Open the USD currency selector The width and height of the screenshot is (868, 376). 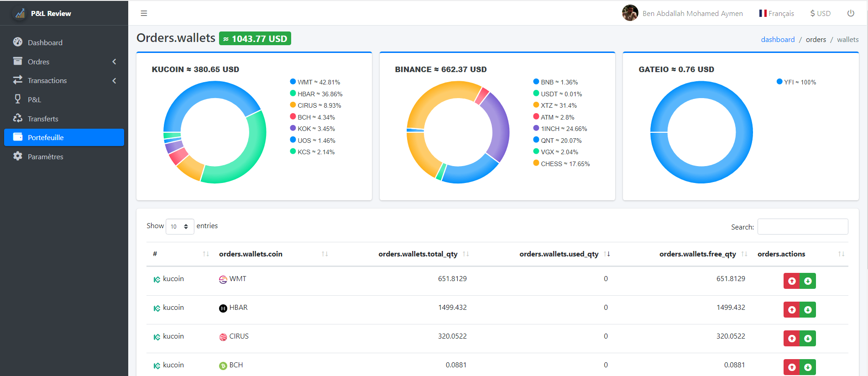click(x=821, y=13)
